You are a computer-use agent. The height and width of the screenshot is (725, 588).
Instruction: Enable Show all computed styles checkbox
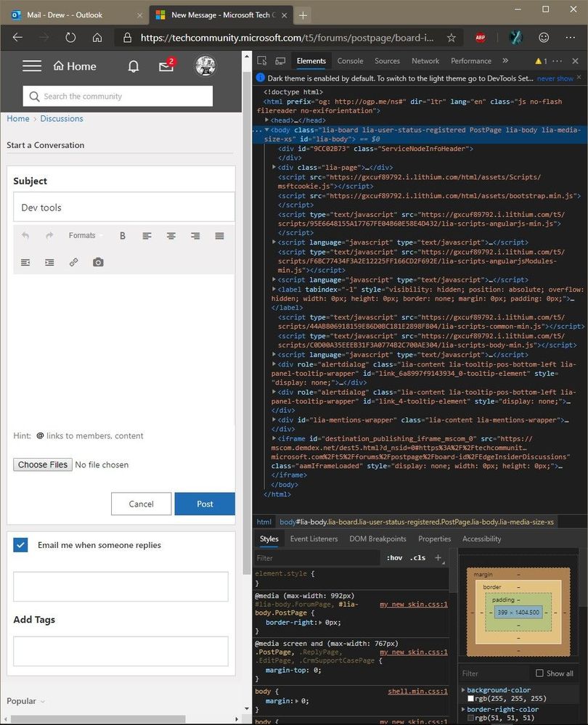coord(539,673)
